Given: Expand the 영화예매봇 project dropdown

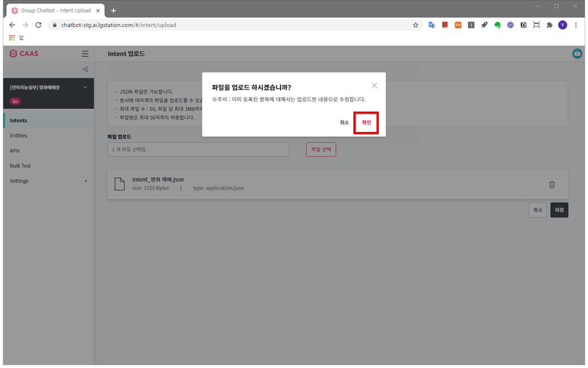Looking at the screenshot, I should point(85,87).
